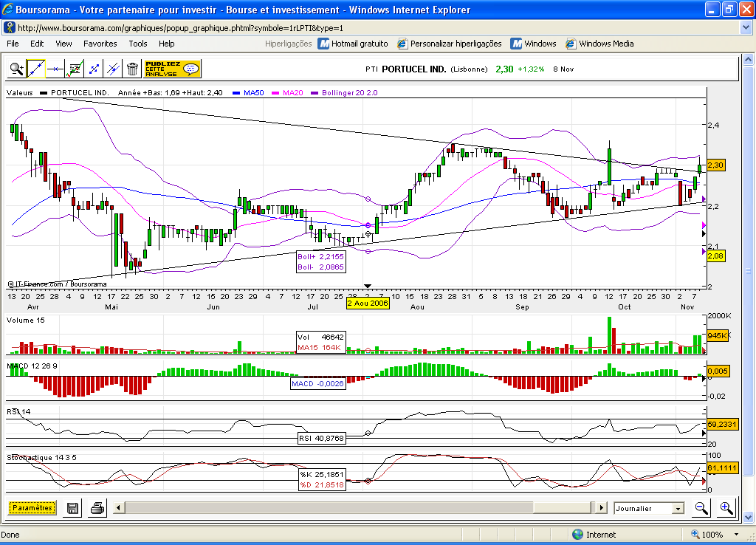Click the page vertical scrollbar down arrow
This screenshot has width=756, height=545.
point(749,517)
